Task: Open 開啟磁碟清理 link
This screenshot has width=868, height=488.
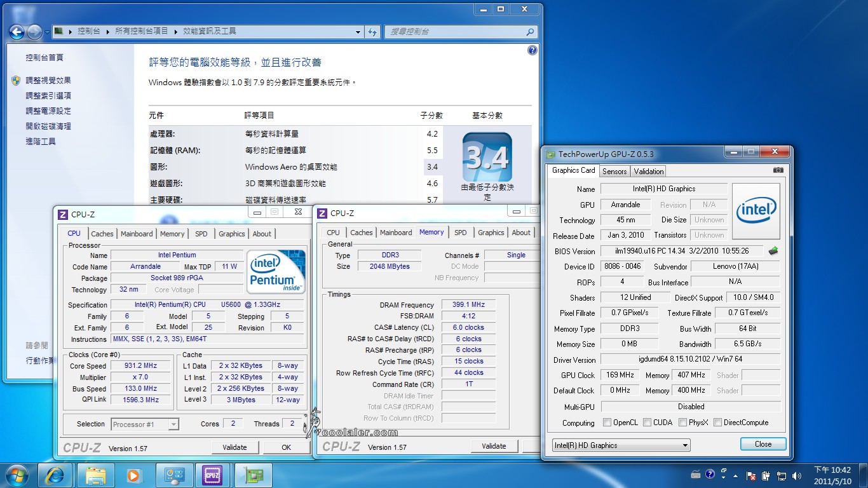Action: point(48,126)
